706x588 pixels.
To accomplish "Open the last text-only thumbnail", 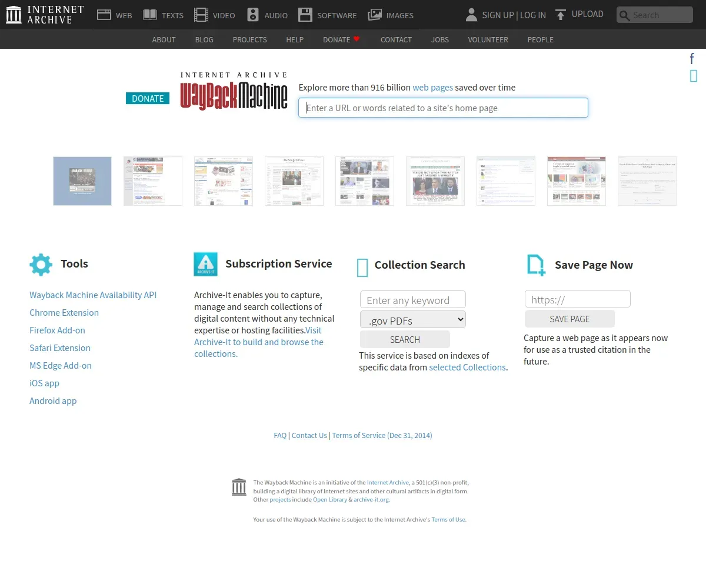I will [647, 181].
